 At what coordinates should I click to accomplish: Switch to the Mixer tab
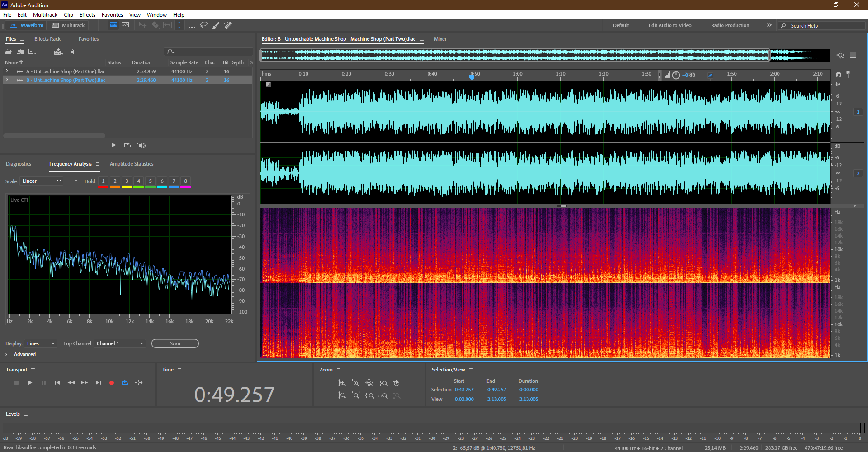point(440,39)
